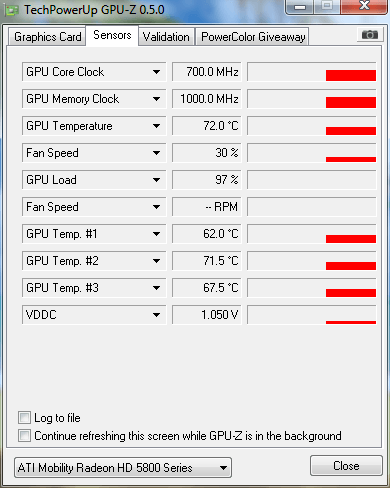Click the 72.0 °C temperature value field
The width and height of the screenshot is (390, 488).
[207, 126]
